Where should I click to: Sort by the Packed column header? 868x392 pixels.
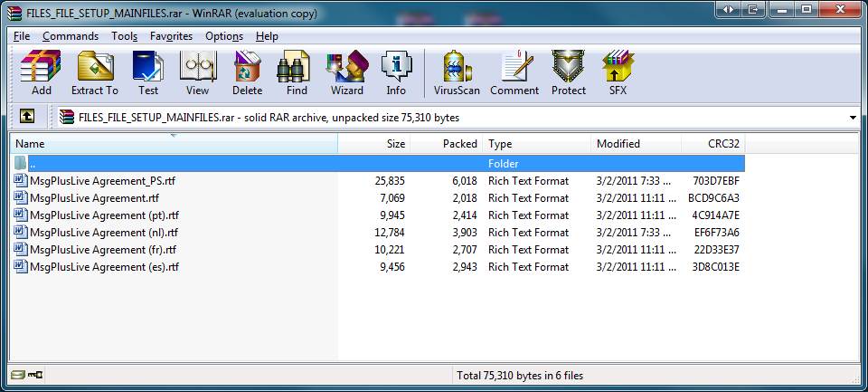coord(447,144)
